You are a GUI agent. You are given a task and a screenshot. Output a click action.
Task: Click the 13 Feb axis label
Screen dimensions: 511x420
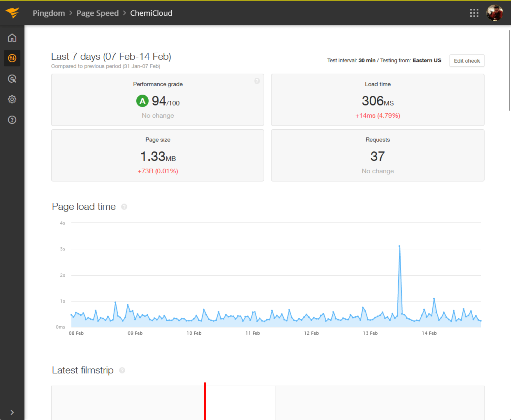coord(370,333)
